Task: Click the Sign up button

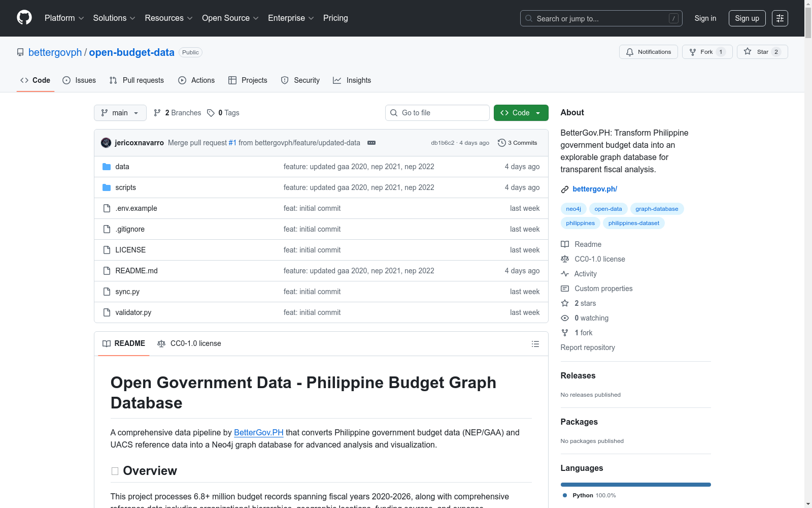Action: 747,18
